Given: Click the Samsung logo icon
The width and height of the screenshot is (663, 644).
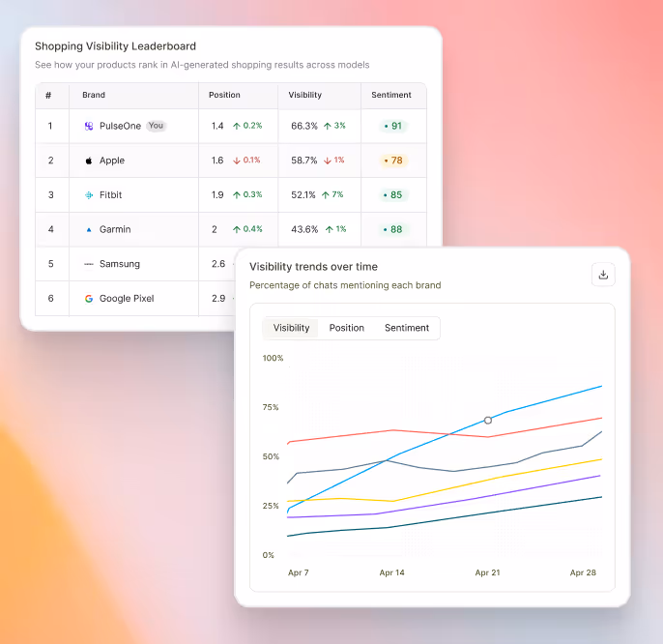Looking at the screenshot, I should tap(89, 264).
